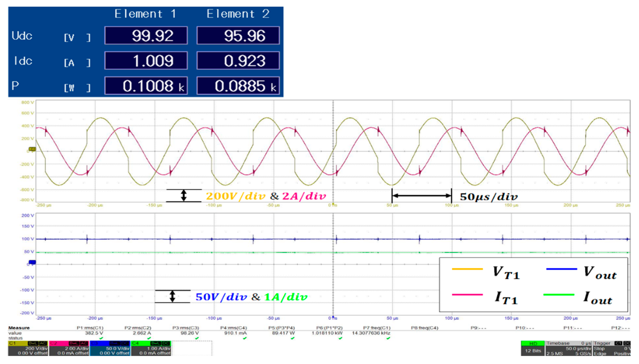The width and height of the screenshot is (639, 364).
Task: Click the HD 12 Bits indicator
Action: [x=533, y=348]
